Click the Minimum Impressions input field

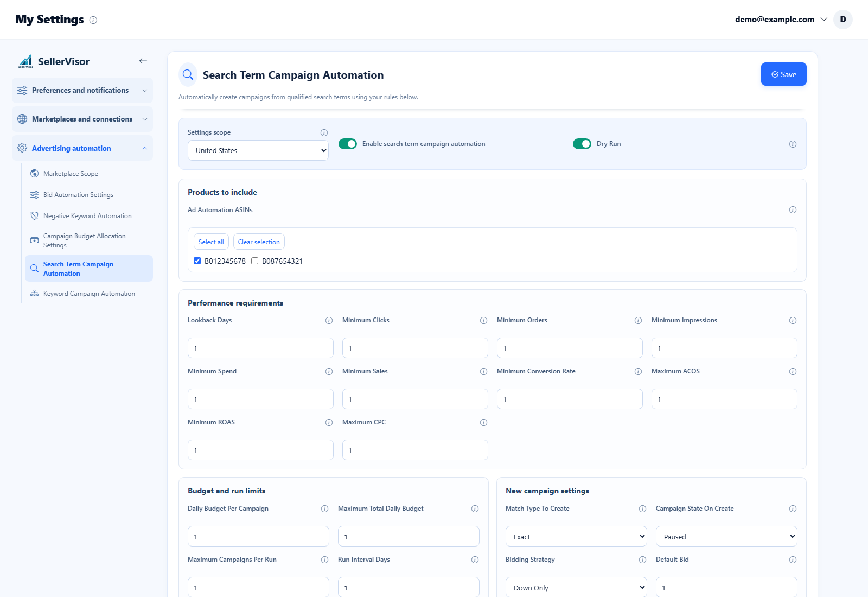(724, 348)
